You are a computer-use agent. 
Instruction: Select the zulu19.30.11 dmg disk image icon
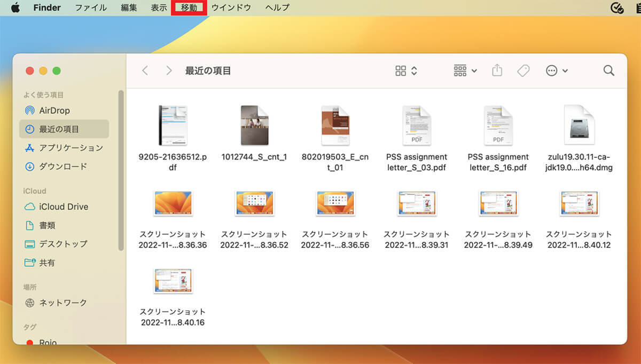point(579,125)
